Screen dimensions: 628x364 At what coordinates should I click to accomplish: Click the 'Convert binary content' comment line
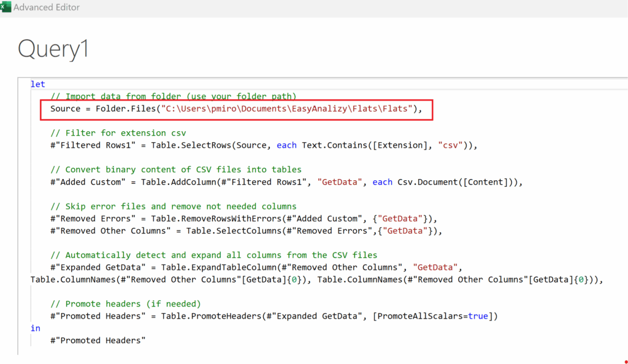coord(176,170)
